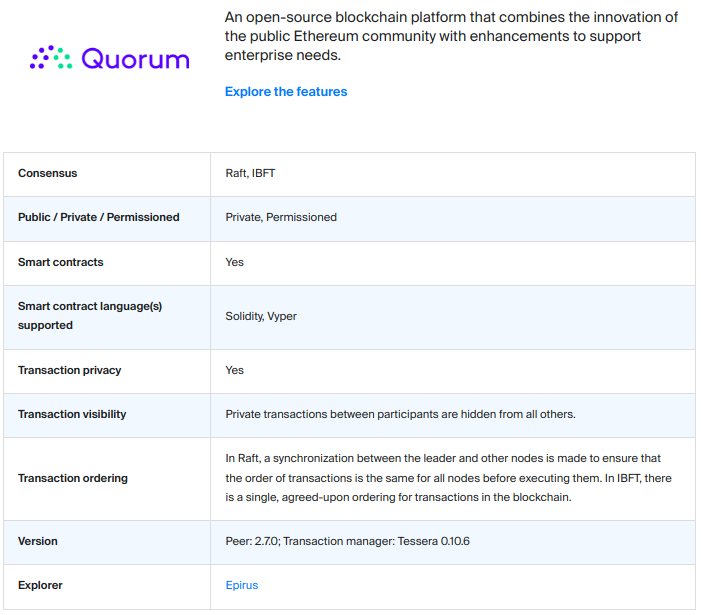Image resolution: width=701 pixels, height=615 pixels.
Task: Click the Version row label
Action: point(38,541)
